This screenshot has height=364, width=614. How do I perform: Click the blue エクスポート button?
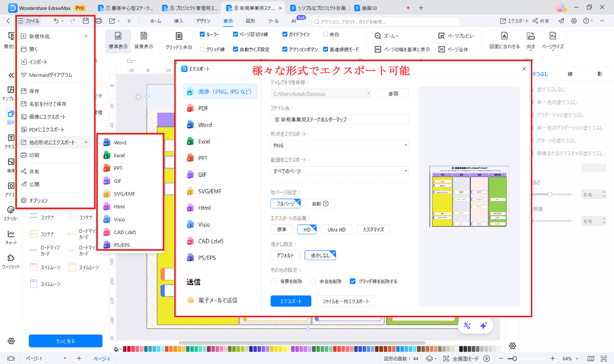pyautogui.click(x=291, y=301)
